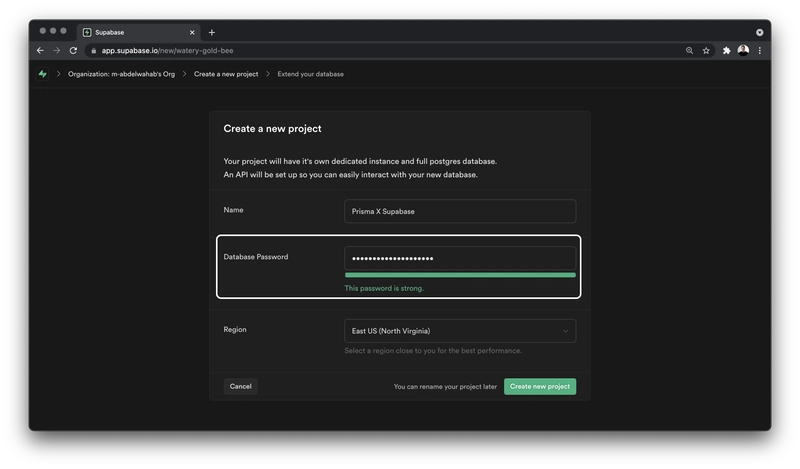This screenshot has width=800, height=469.
Task: Bookmark the page with the star icon
Action: pos(706,51)
